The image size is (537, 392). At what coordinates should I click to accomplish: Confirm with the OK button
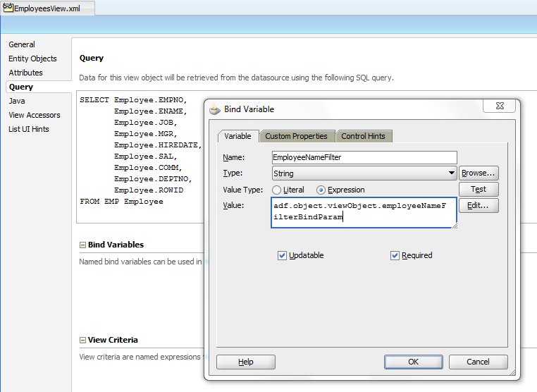tap(413, 362)
